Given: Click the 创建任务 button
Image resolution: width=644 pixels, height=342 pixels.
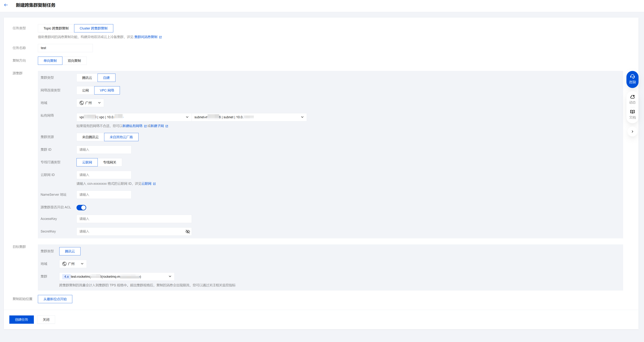Looking at the screenshot, I should point(21,320).
